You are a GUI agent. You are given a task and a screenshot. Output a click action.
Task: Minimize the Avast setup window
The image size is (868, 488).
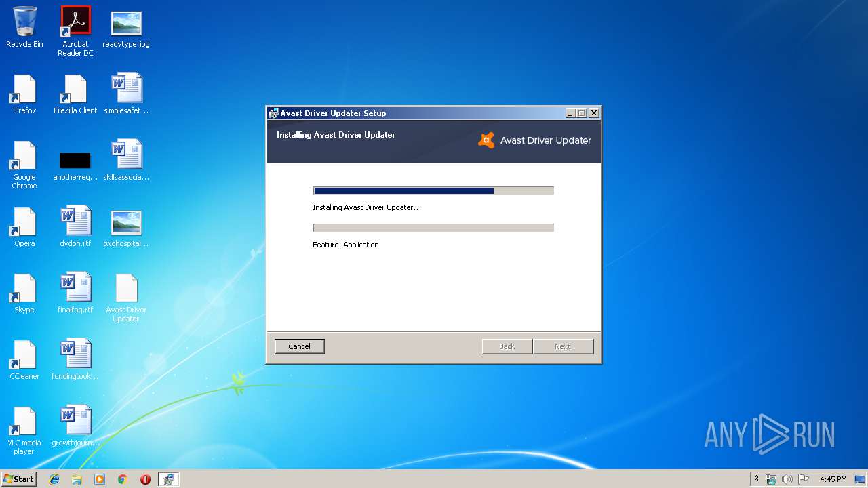tap(570, 113)
